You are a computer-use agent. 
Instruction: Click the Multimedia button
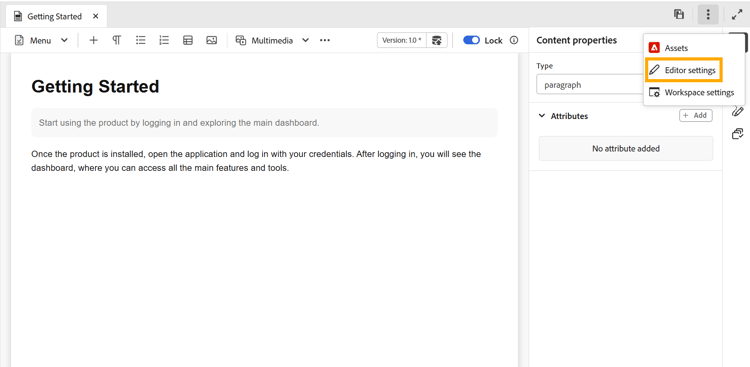pyautogui.click(x=265, y=40)
